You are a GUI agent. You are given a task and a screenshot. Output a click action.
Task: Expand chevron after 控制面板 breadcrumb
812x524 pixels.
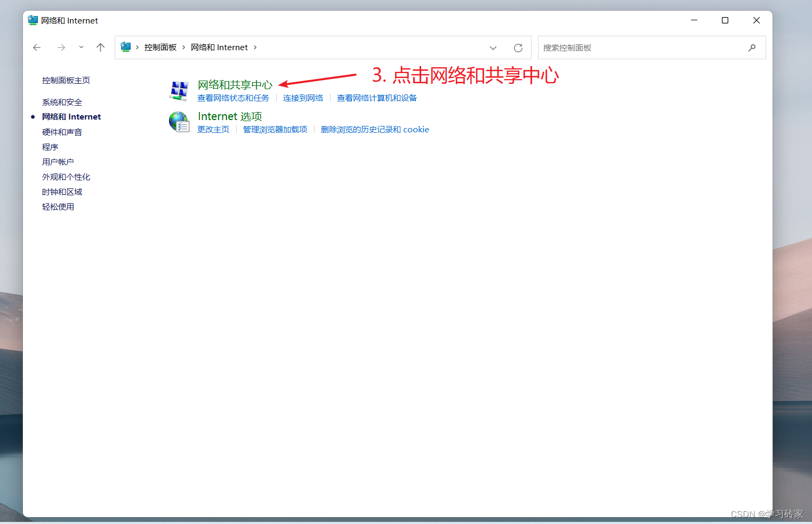(x=184, y=47)
